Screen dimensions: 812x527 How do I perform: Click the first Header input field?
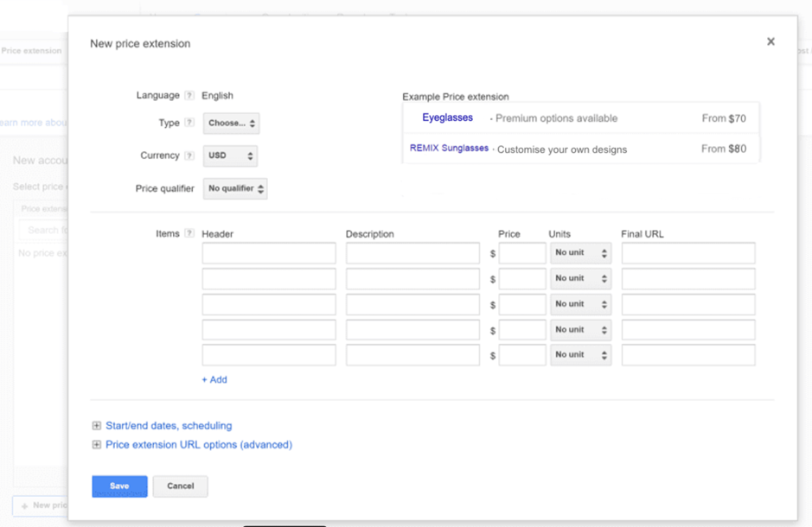tap(269, 253)
